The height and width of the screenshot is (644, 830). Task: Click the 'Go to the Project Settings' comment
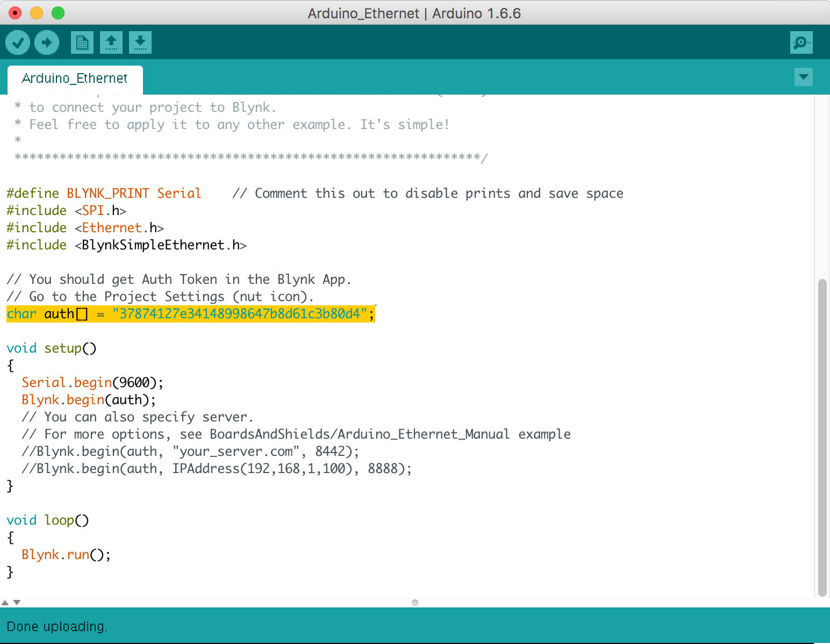160,297
